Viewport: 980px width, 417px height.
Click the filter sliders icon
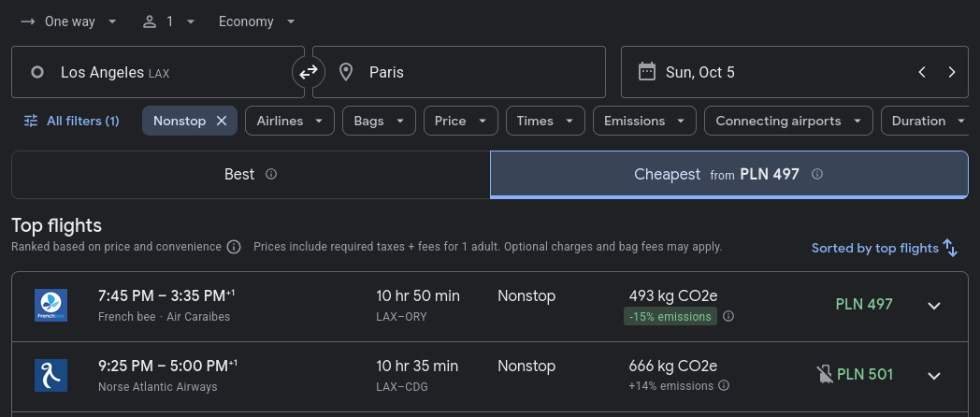pyautogui.click(x=31, y=121)
